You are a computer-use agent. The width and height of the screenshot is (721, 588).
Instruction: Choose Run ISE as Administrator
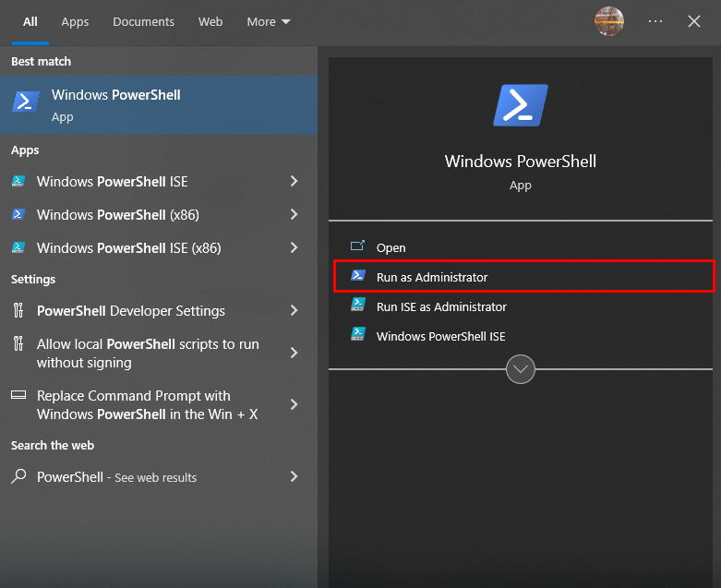[521, 306]
